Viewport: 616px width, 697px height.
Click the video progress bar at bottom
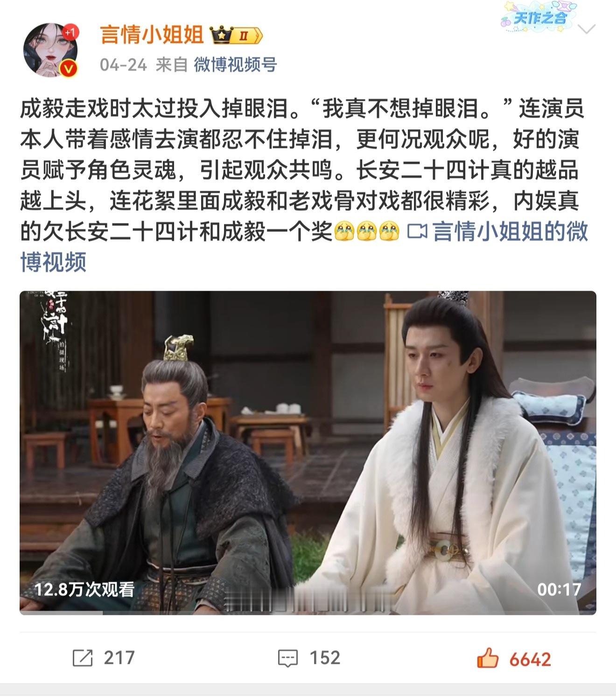point(308,613)
